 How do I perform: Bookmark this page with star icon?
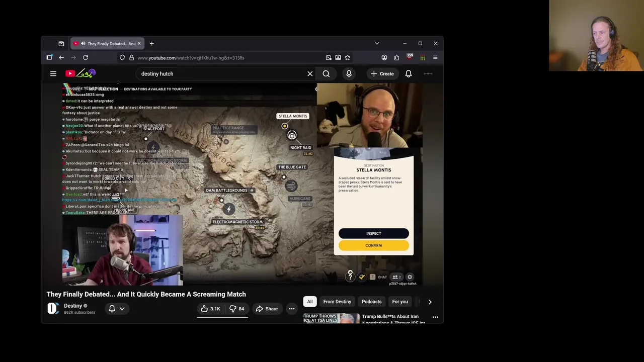(347, 58)
